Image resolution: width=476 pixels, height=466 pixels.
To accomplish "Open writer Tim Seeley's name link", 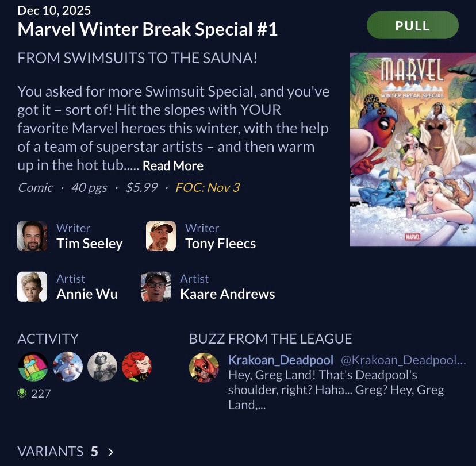I will point(90,243).
